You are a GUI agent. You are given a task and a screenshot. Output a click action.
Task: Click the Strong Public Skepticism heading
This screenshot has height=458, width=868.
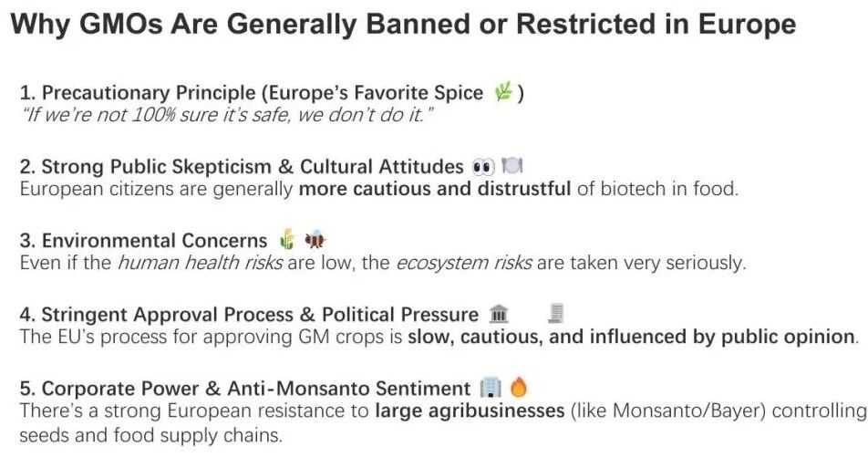(243, 167)
